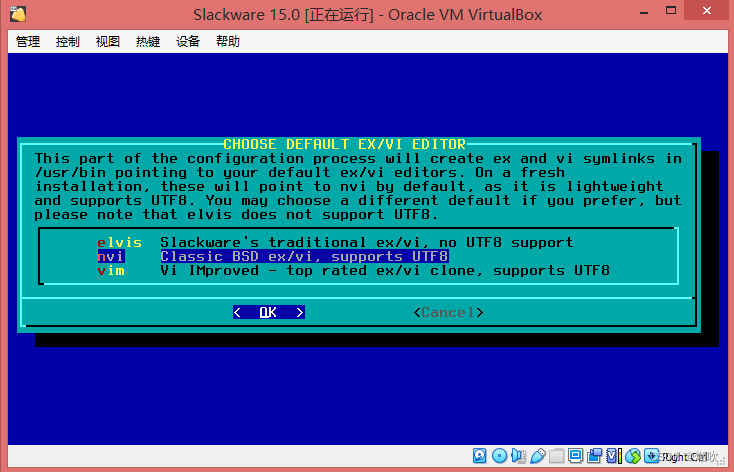Click the keyboard capture arrow icon
This screenshot has width=734, height=472.
651,455
